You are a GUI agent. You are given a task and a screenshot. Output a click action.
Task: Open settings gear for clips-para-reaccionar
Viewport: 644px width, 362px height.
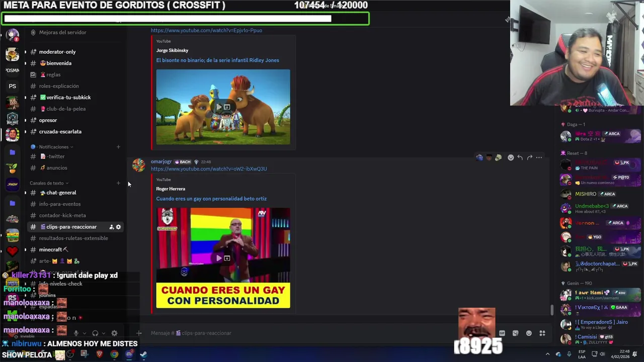tap(118, 227)
